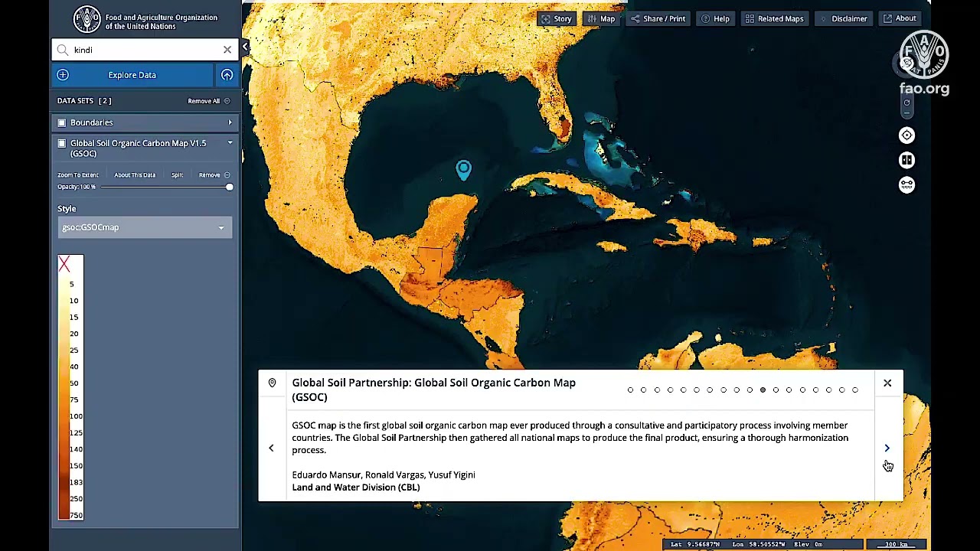Screen dimensions: 980x551
Task: Click the 'DATA SETS [ 2 ]' heading
Action: point(84,101)
